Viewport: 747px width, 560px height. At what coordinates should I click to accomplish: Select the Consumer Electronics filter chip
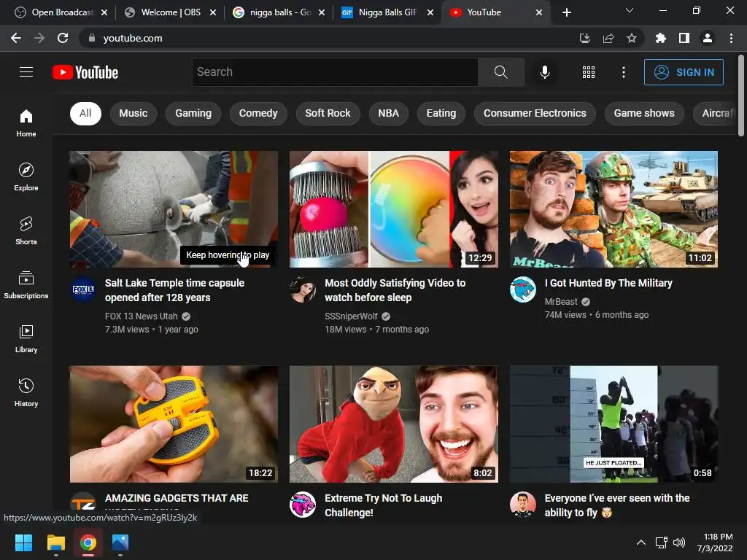[535, 113]
